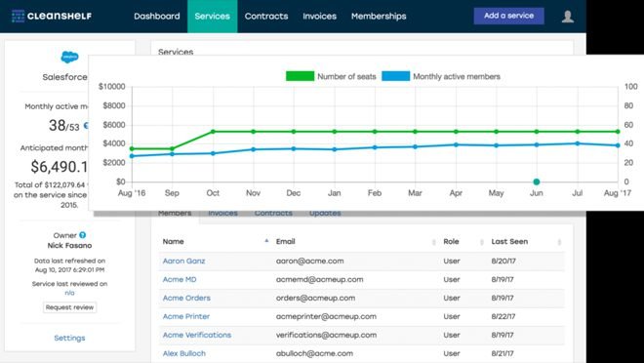Click owner name Nick Fasano
This screenshot has width=644, height=363.
click(x=69, y=246)
